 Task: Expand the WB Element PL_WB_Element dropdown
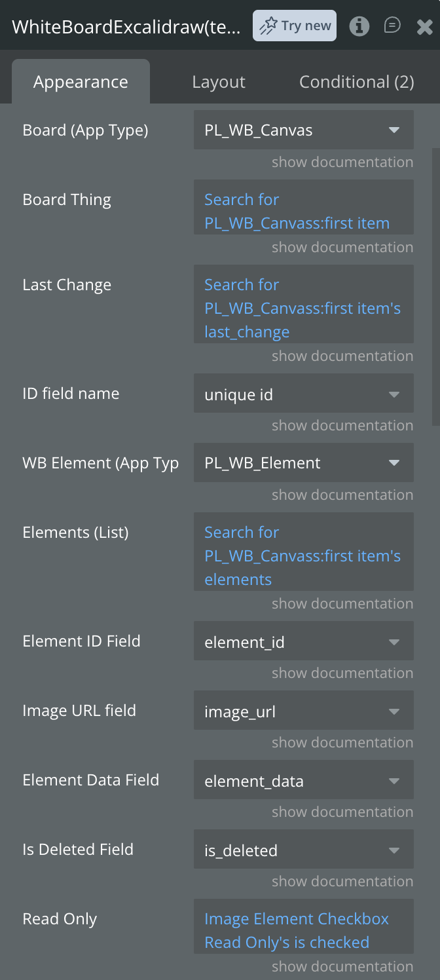(304, 463)
